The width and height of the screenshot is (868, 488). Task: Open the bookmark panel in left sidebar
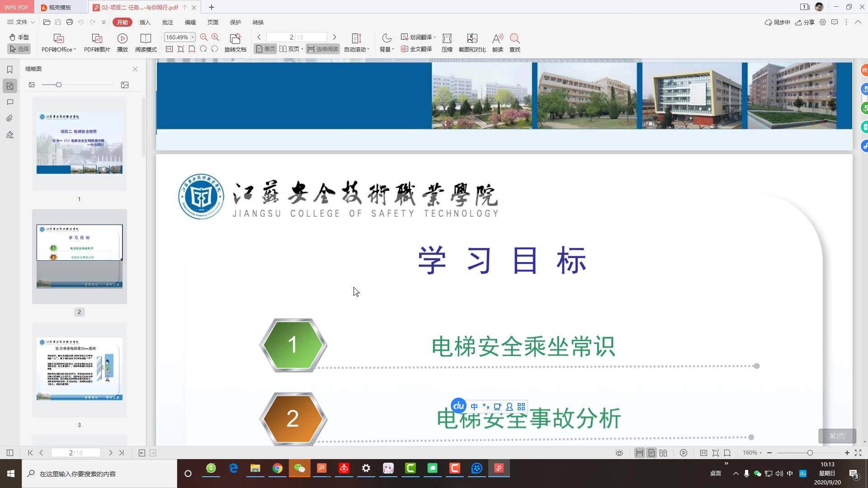pos(9,69)
